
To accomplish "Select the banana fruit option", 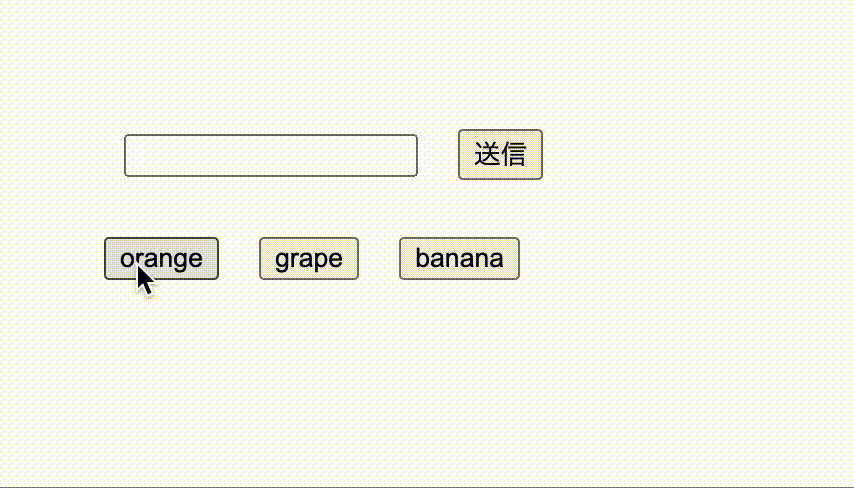I will click(459, 258).
